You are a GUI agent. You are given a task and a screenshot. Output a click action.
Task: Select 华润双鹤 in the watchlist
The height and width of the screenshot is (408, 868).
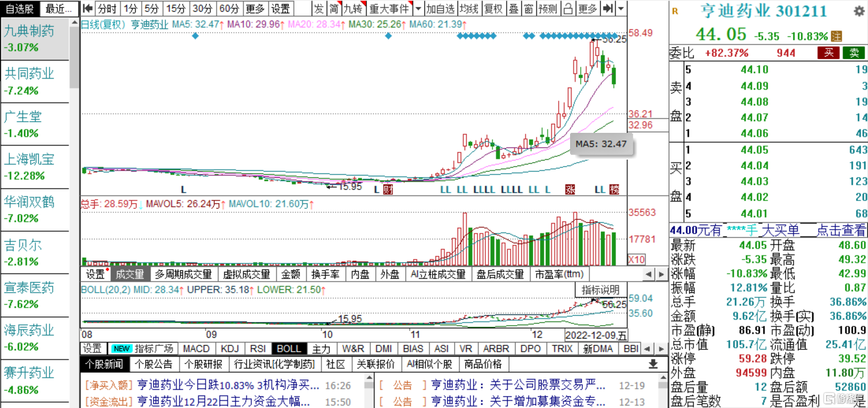pos(35,210)
